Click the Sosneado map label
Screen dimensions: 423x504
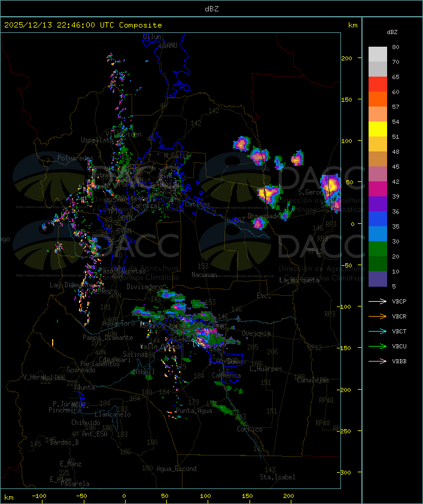pyautogui.click(x=81, y=370)
